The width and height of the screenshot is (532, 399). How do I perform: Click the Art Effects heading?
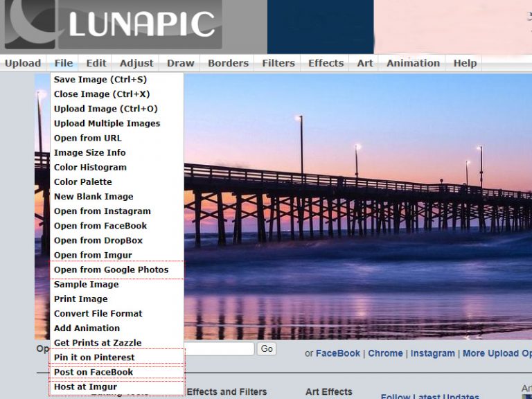tap(329, 392)
